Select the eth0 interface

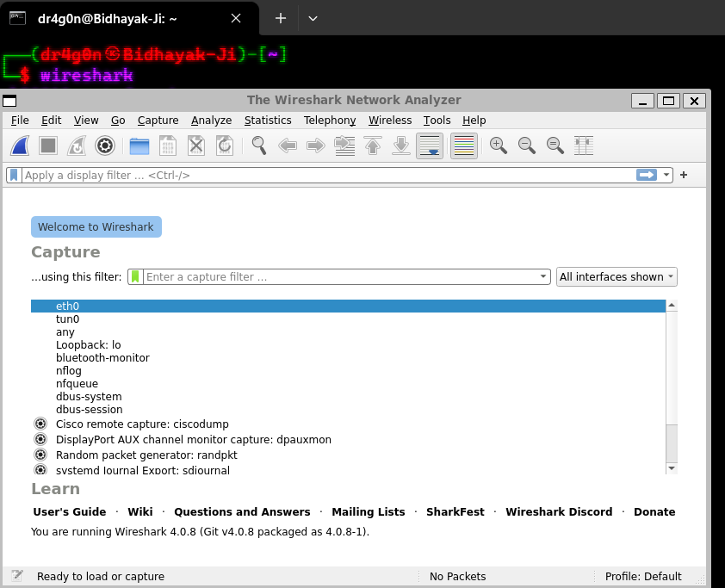coord(348,306)
